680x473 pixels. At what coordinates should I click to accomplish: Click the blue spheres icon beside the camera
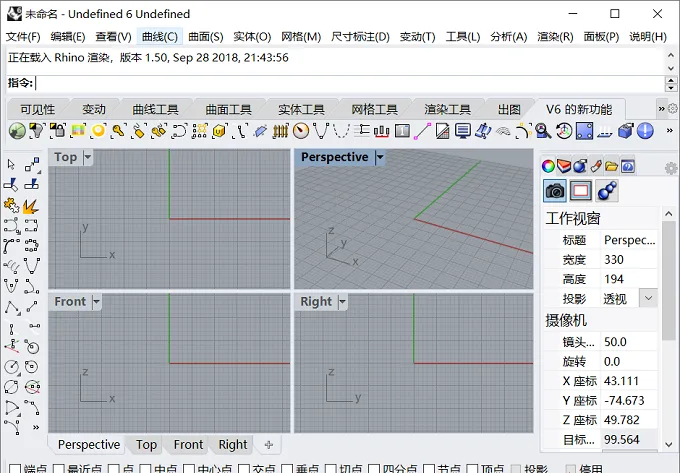[x=607, y=191]
